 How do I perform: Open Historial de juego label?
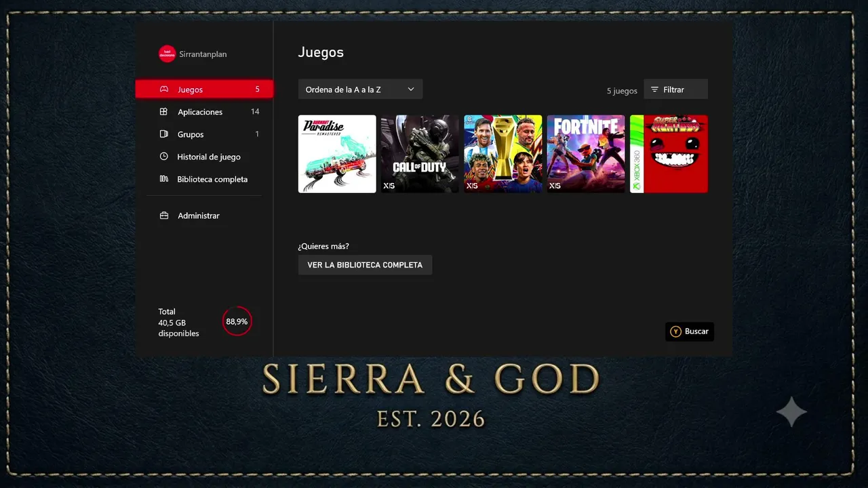pyautogui.click(x=209, y=157)
